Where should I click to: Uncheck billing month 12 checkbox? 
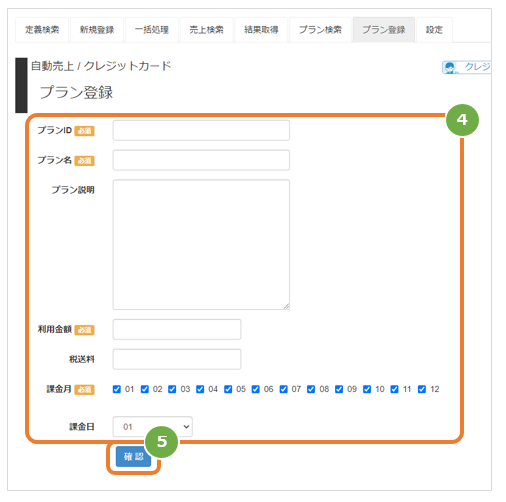[422, 389]
